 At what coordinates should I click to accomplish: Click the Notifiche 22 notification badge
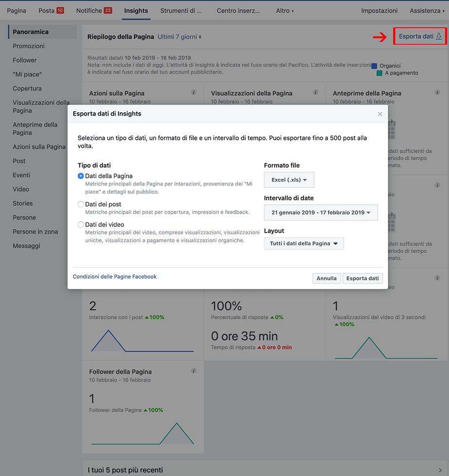coord(108,10)
